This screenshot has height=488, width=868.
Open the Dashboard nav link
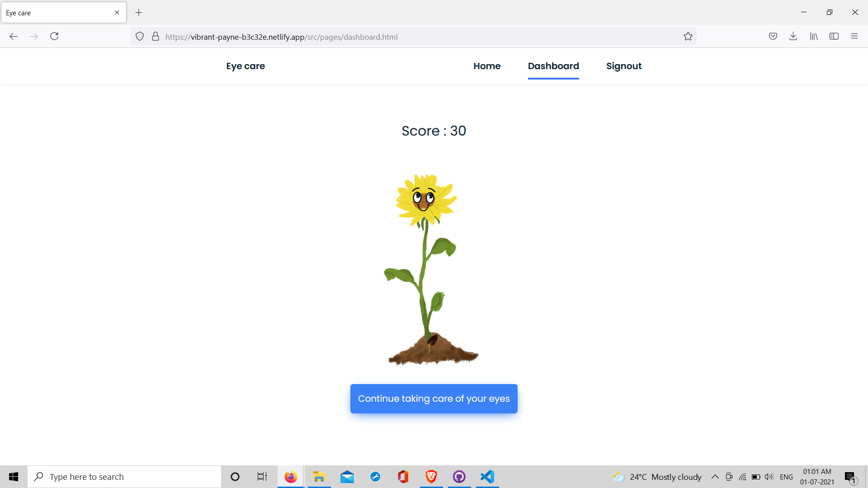(553, 66)
